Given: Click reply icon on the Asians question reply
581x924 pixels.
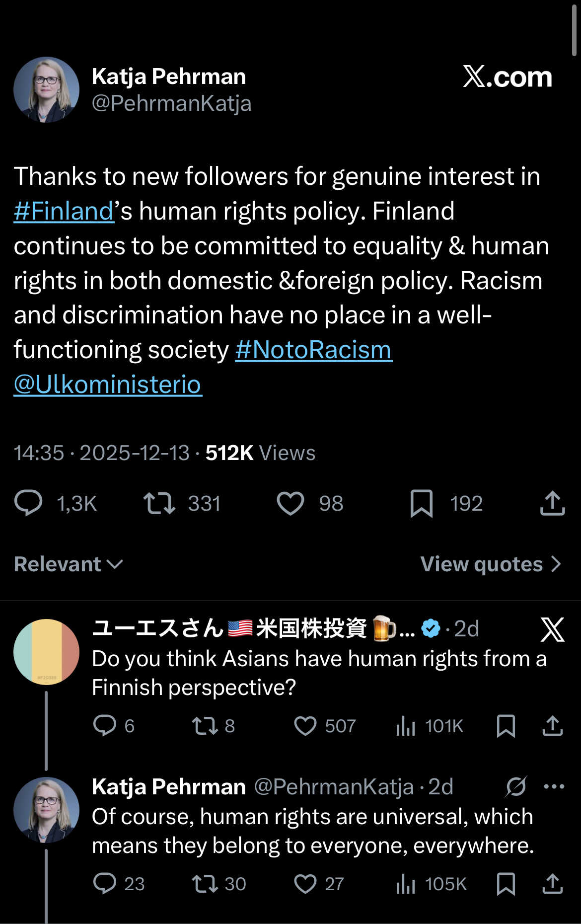Looking at the screenshot, I should [105, 726].
